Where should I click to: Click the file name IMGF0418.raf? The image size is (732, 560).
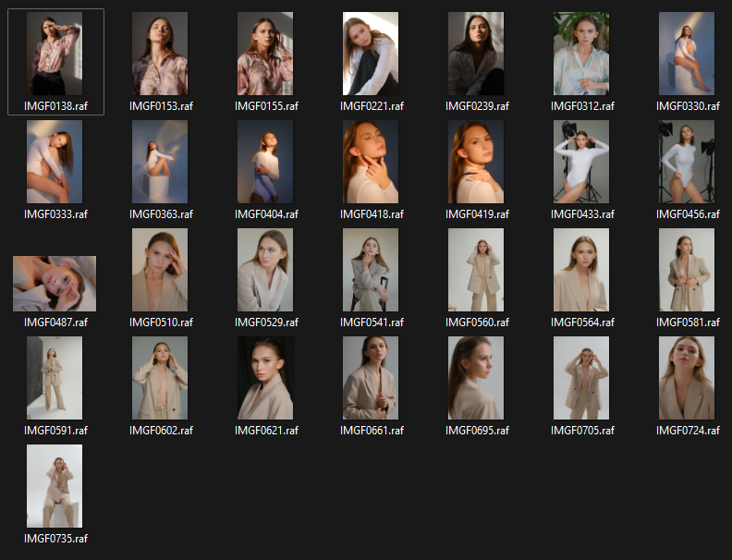coord(372,214)
